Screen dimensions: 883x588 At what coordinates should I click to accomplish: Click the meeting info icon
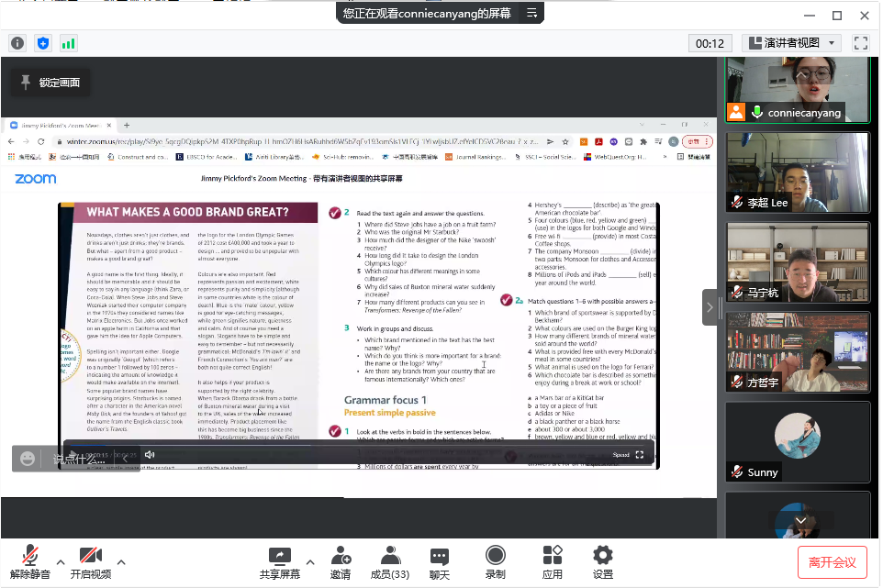(17, 43)
